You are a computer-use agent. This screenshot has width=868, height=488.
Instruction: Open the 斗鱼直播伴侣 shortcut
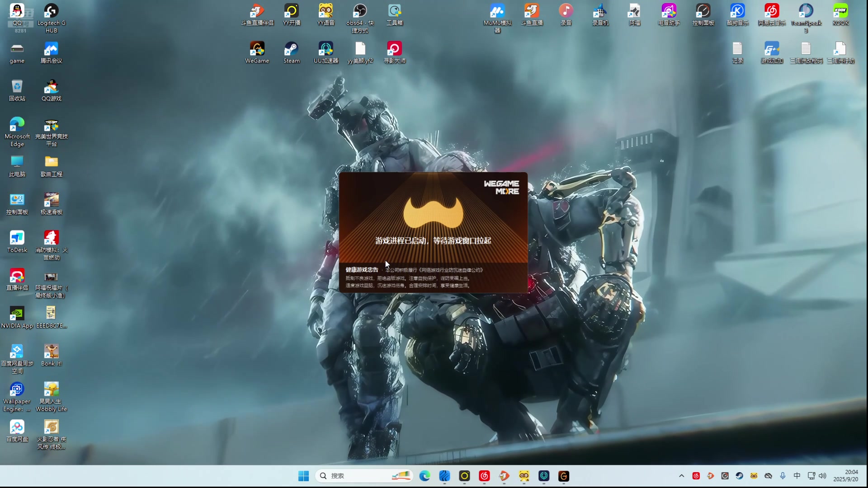[x=257, y=14]
